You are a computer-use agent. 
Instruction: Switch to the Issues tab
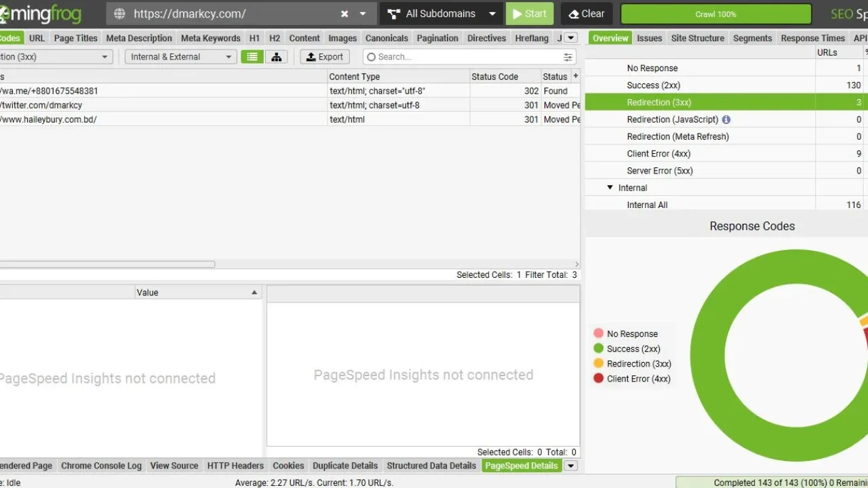[x=649, y=38]
